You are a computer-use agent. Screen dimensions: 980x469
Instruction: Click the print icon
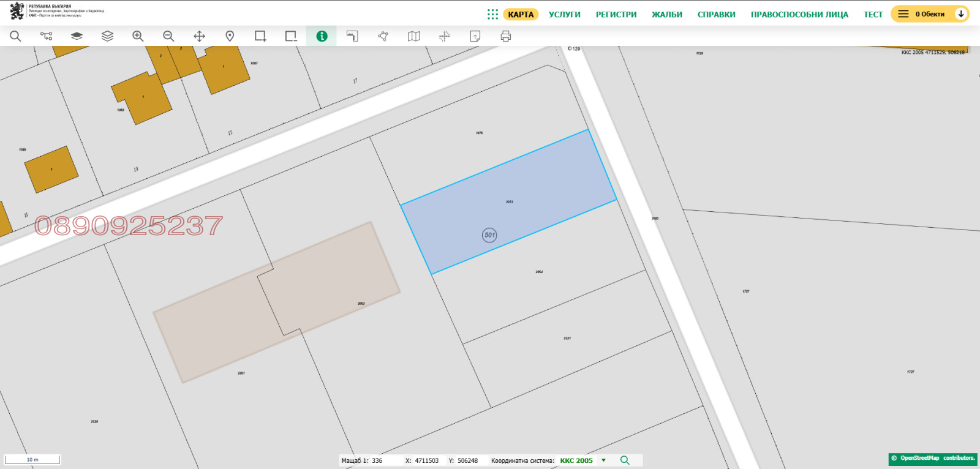pyautogui.click(x=505, y=36)
